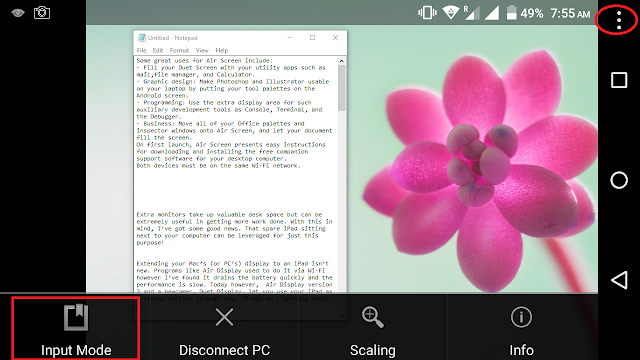Screen dimensions: 640x360
Task: Click the 7:55 AM clock
Action: point(570,13)
